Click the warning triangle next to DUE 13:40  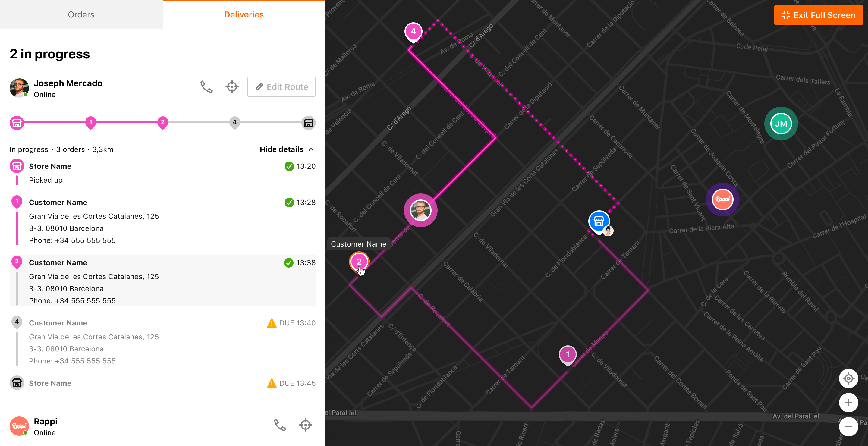[x=272, y=323]
